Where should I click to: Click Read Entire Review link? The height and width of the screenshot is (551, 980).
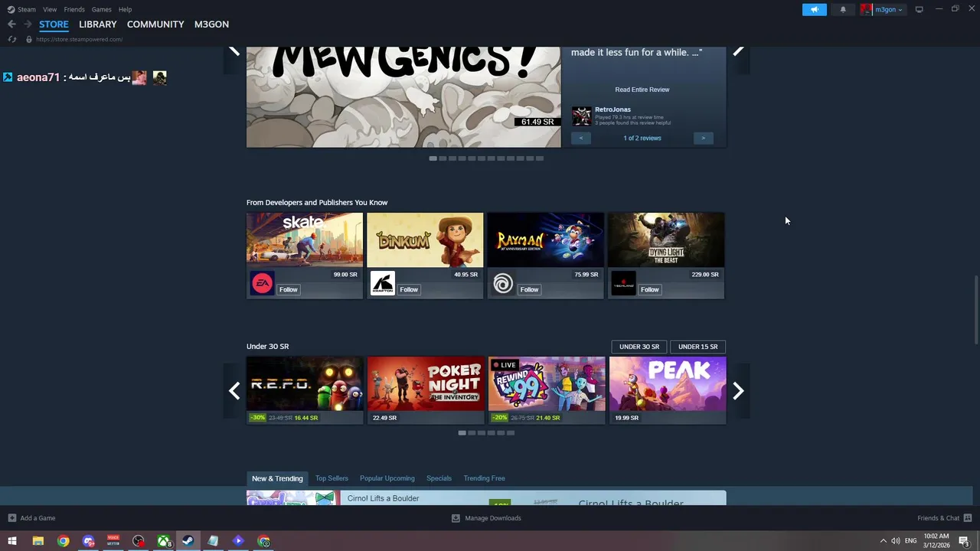click(642, 90)
